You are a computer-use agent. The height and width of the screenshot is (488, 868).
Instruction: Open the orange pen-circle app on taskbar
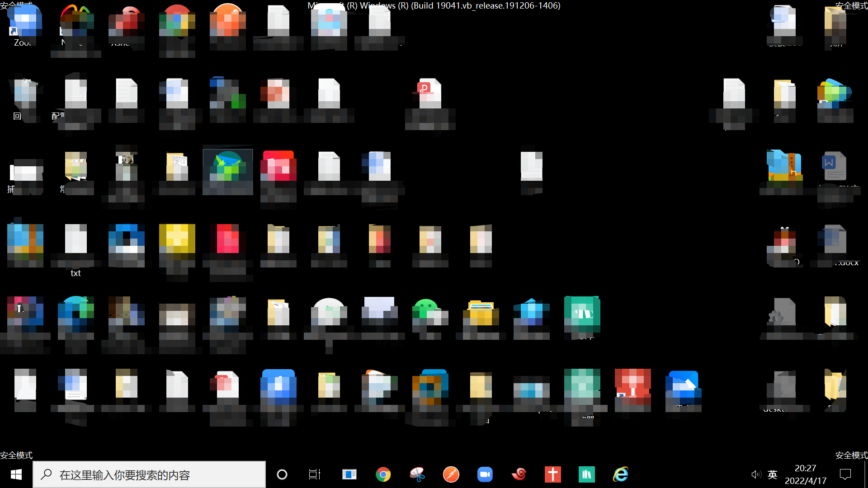point(451,474)
